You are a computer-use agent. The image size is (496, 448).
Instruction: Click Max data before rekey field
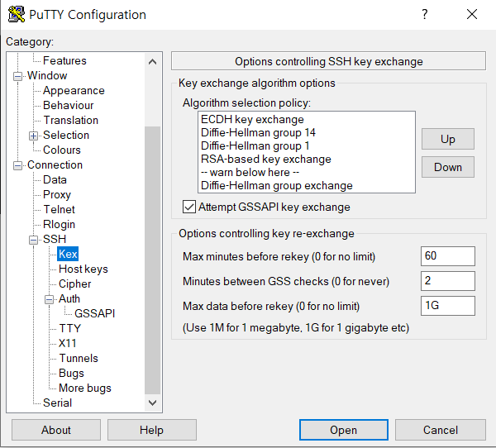(447, 306)
